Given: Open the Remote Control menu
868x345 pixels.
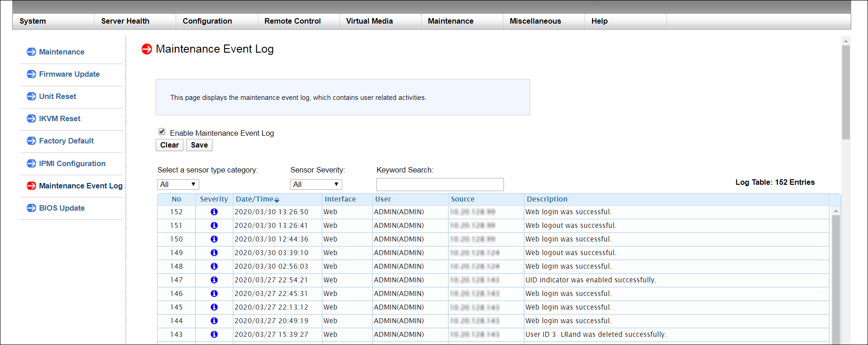Looking at the screenshot, I should (x=292, y=21).
